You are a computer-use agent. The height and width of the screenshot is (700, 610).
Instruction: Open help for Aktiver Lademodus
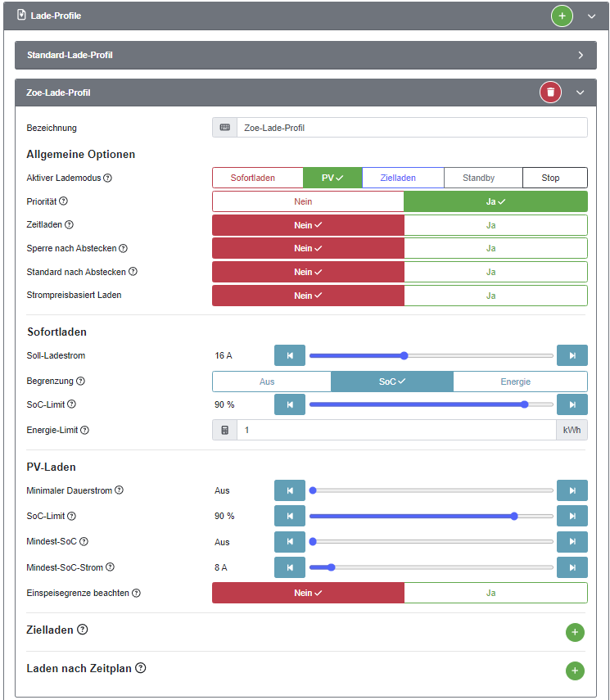(x=107, y=178)
